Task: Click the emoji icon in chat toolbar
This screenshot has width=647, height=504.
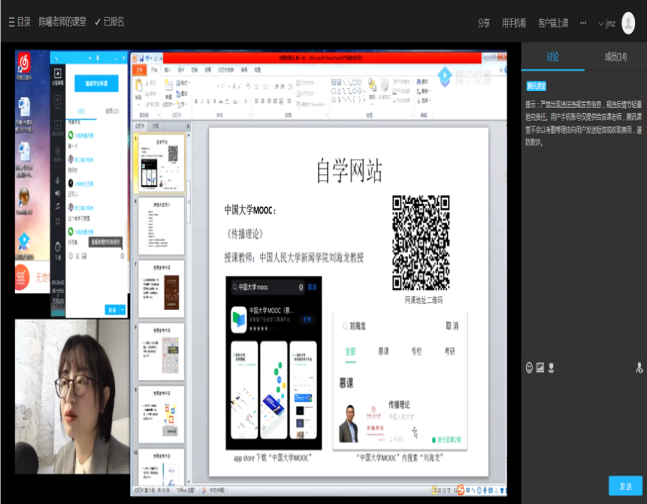Action: 529,367
